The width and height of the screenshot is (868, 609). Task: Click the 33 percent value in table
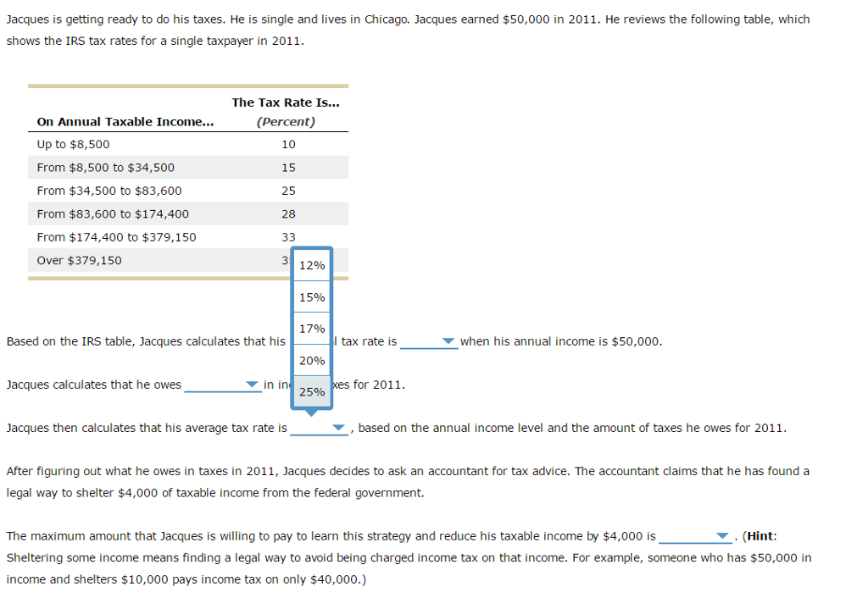coord(288,237)
